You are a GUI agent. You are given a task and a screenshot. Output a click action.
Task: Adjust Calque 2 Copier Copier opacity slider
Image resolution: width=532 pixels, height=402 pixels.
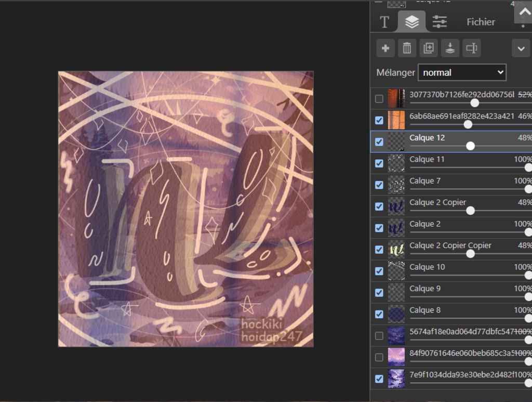click(x=470, y=254)
